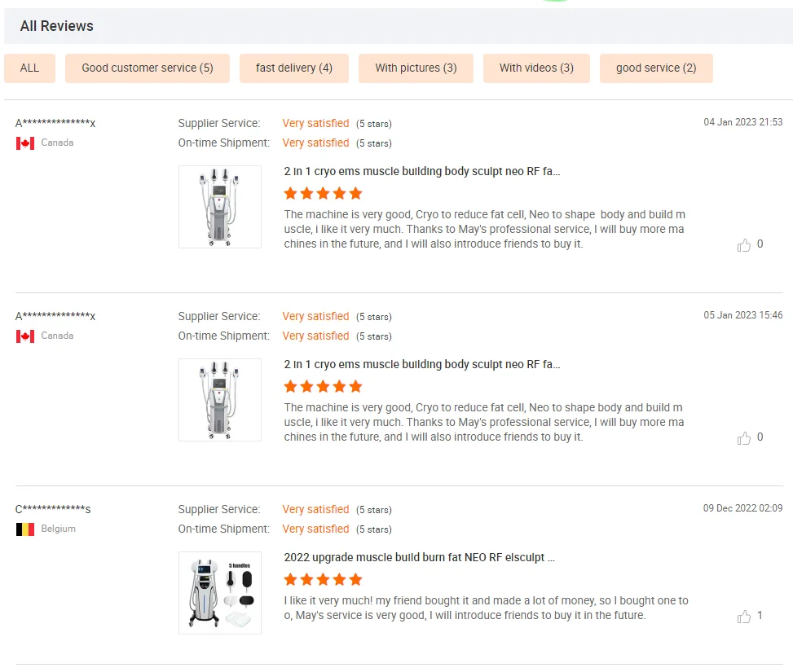This screenshot has height=672, width=793.
Task: Filter reviews by fast delivery (4)
Action: [294, 68]
